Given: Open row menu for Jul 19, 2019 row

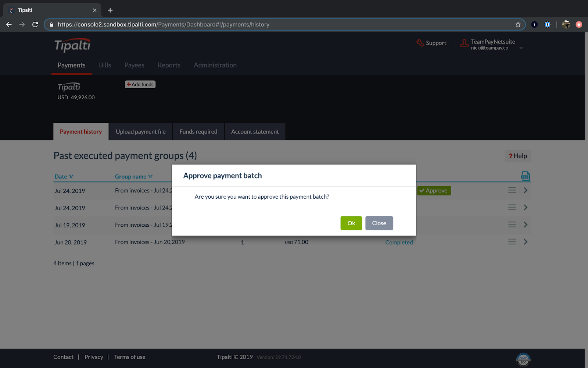Looking at the screenshot, I should pyautogui.click(x=512, y=224).
